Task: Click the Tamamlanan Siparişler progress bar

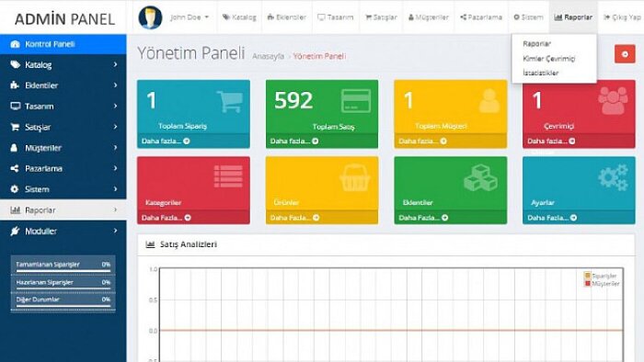Action: click(x=63, y=270)
